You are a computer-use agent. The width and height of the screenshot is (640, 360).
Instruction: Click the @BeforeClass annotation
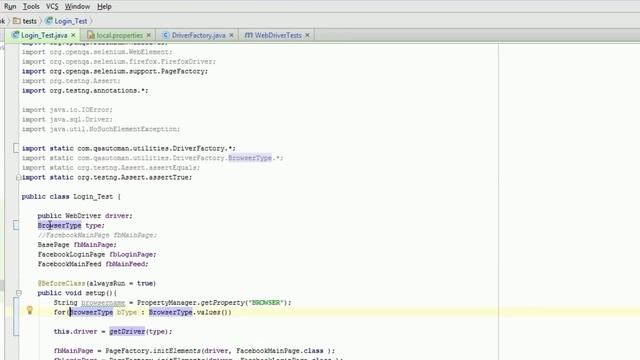point(61,283)
